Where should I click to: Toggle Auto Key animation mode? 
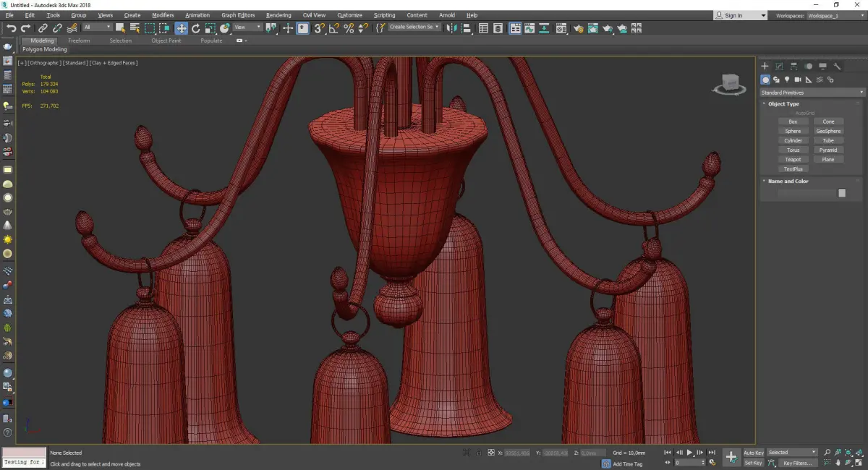tap(753, 453)
